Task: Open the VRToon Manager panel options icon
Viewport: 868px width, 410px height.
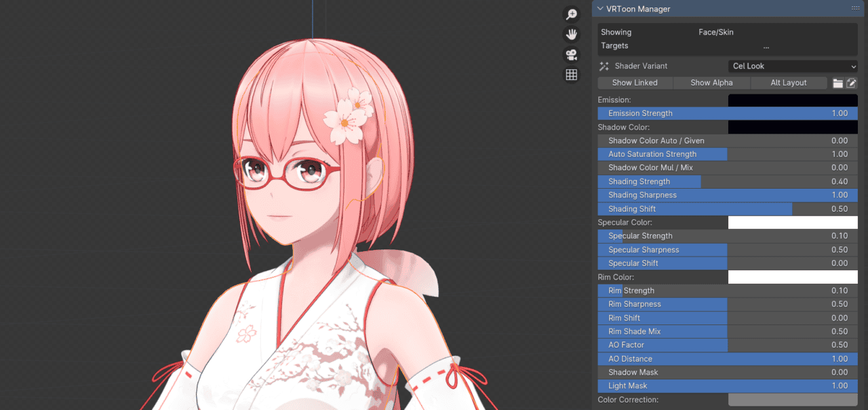Action: 855,8
